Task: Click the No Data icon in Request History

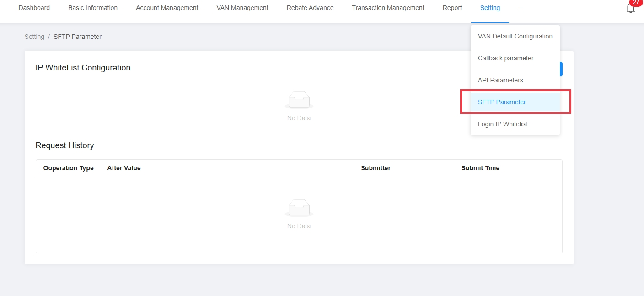Action: point(299,208)
